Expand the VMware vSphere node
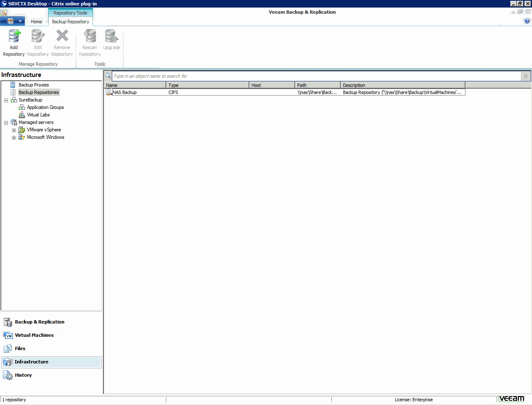Image resolution: width=532 pixels, height=405 pixels. tap(14, 130)
